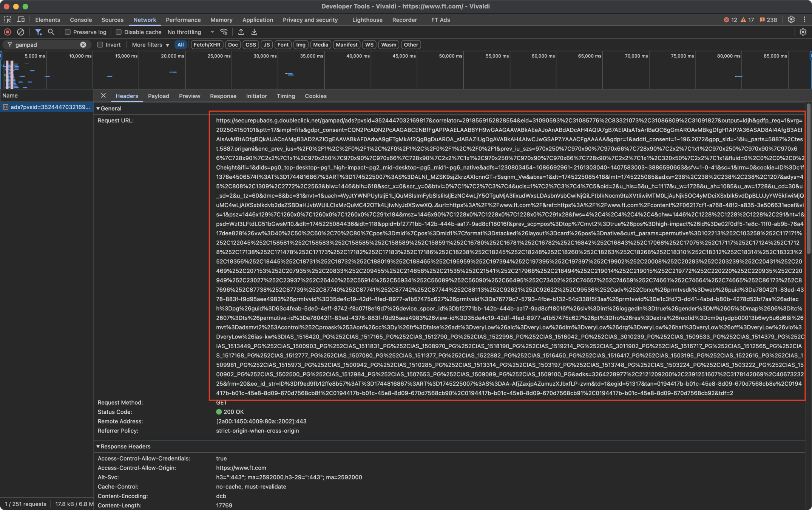Filter by Doc requests
Screen dimensions: 812x510
233,45
